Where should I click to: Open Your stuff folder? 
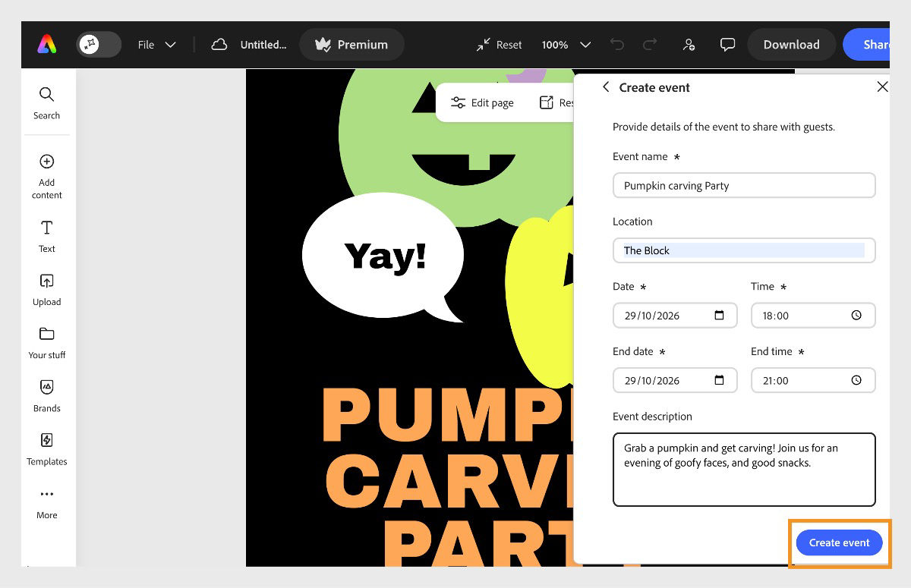click(46, 343)
